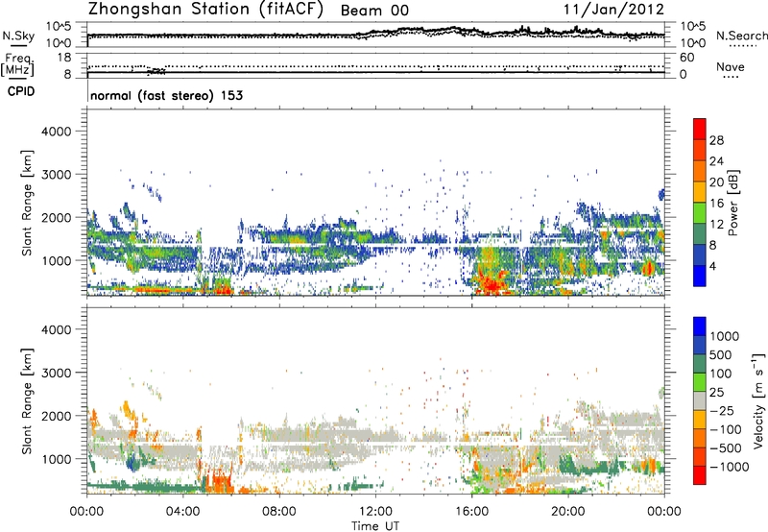Click the 'CPID' label
Image resolution: width=768 pixels, height=532 pixels.
coord(21,91)
